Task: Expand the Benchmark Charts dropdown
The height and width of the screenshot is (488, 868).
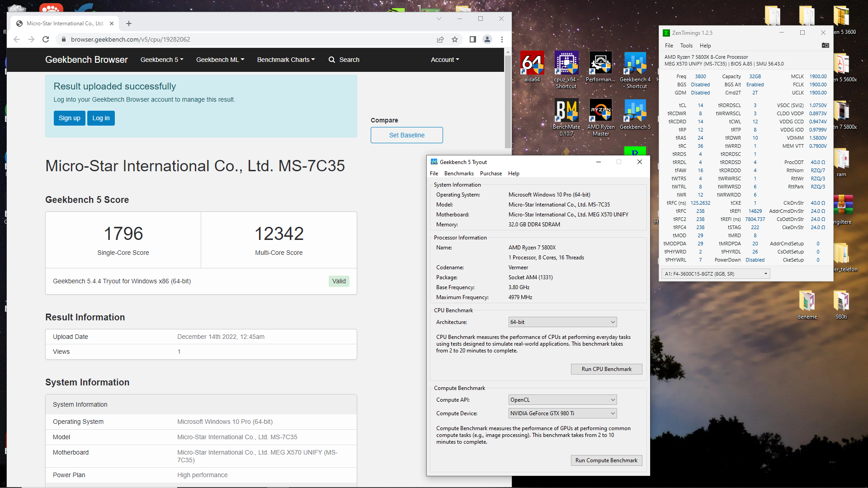Action: pos(286,60)
